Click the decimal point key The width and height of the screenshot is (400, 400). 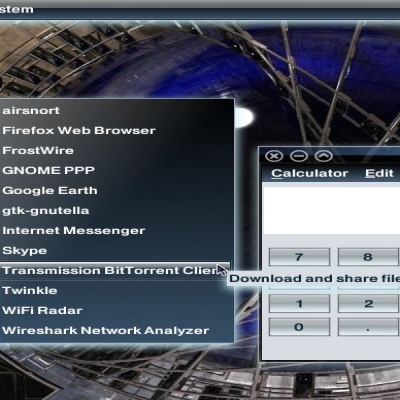pos(368,327)
